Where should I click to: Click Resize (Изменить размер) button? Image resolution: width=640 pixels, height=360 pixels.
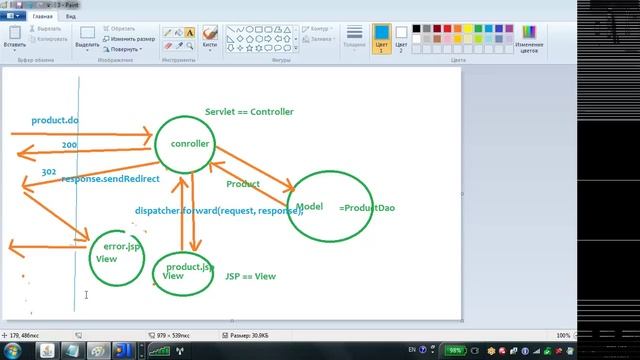click(x=129, y=39)
